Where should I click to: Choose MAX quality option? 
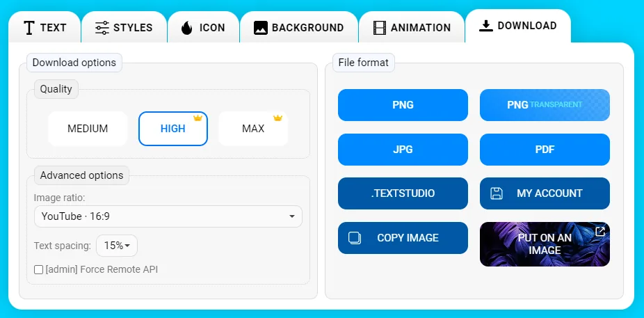pos(253,129)
